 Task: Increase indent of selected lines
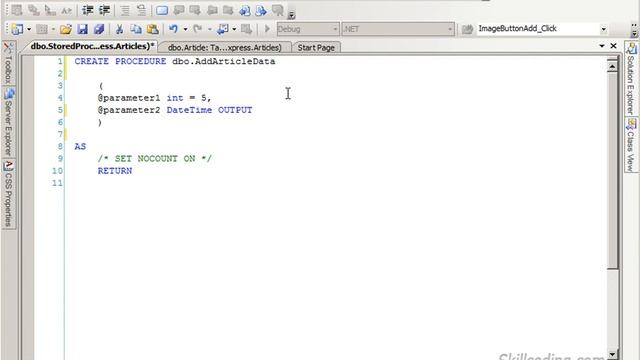tap(104, 10)
